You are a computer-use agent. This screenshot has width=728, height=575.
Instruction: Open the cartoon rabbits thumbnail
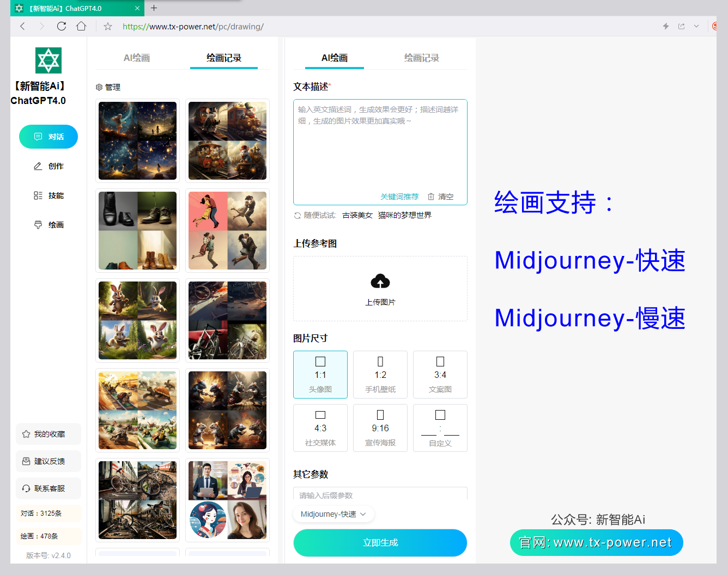(x=138, y=320)
